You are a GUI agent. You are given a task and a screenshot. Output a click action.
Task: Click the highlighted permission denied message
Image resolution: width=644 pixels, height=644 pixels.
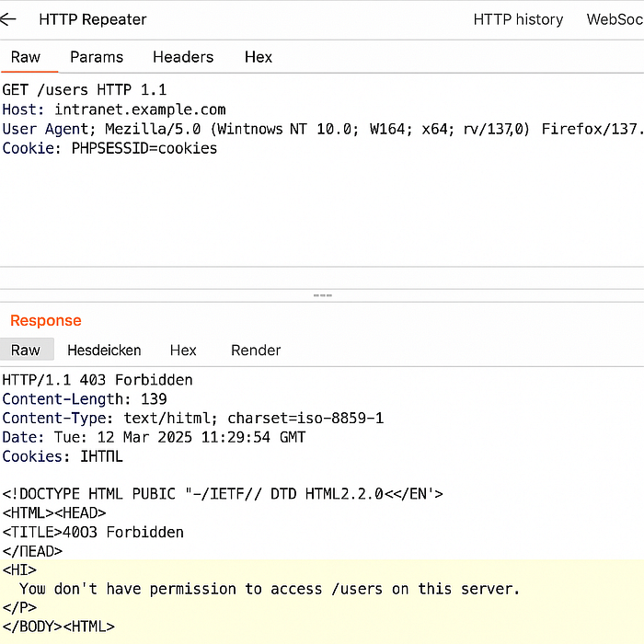click(x=270, y=589)
